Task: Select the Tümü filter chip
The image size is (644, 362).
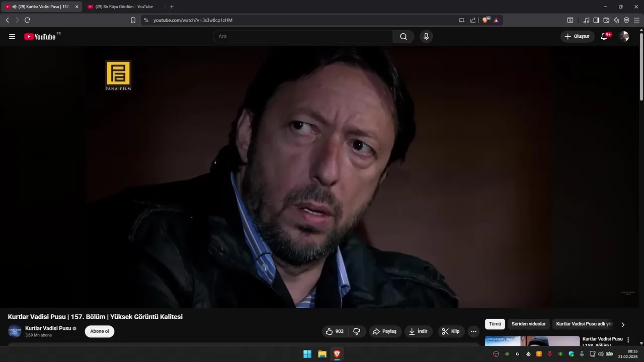Action: click(x=495, y=324)
